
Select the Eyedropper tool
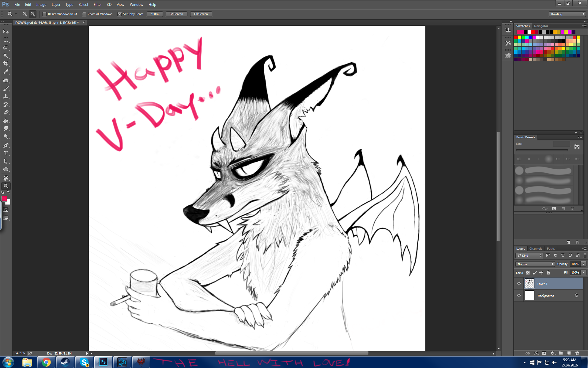click(x=6, y=72)
